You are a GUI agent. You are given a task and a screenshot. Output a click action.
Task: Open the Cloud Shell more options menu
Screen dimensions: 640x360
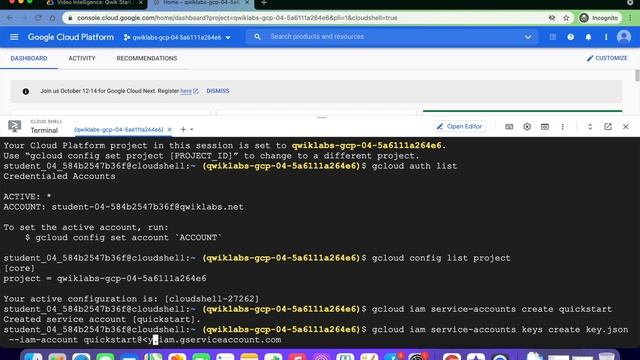(x=562, y=127)
